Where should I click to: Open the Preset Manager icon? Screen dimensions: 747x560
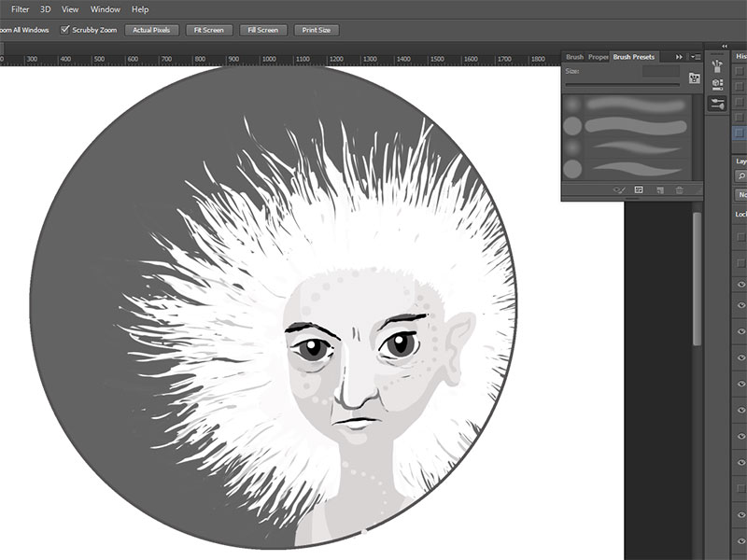639,189
